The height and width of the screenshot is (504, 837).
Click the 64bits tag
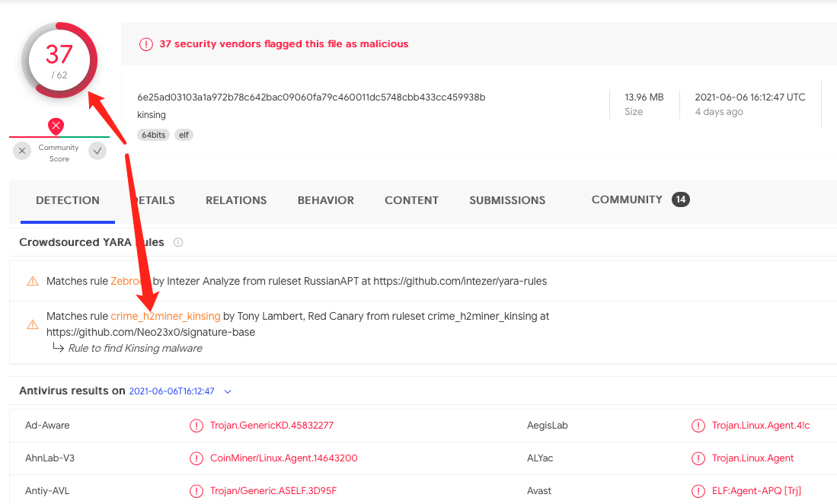[x=153, y=135]
